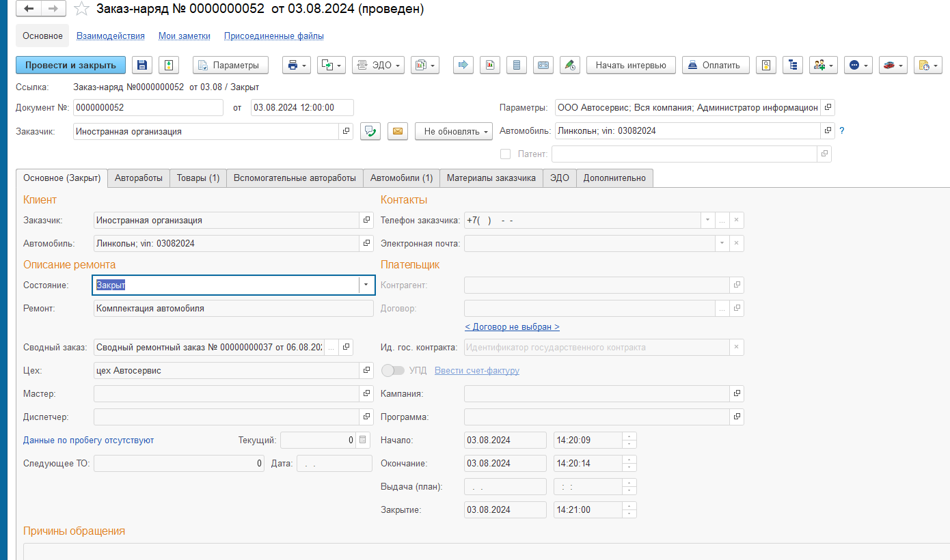This screenshot has width=950, height=560.
Task: Open the document clock dropdown
Action: click(x=928, y=65)
